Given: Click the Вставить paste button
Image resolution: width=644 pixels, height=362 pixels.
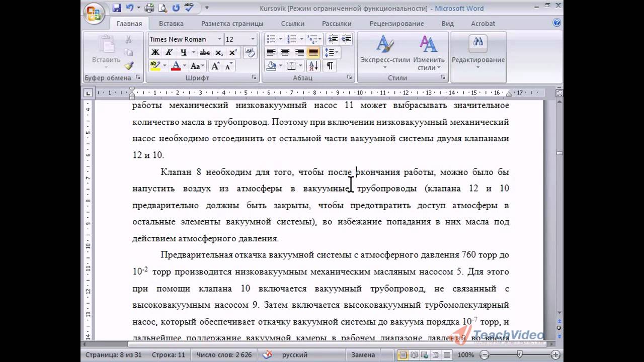Looking at the screenshot, I should coord(106,52).
